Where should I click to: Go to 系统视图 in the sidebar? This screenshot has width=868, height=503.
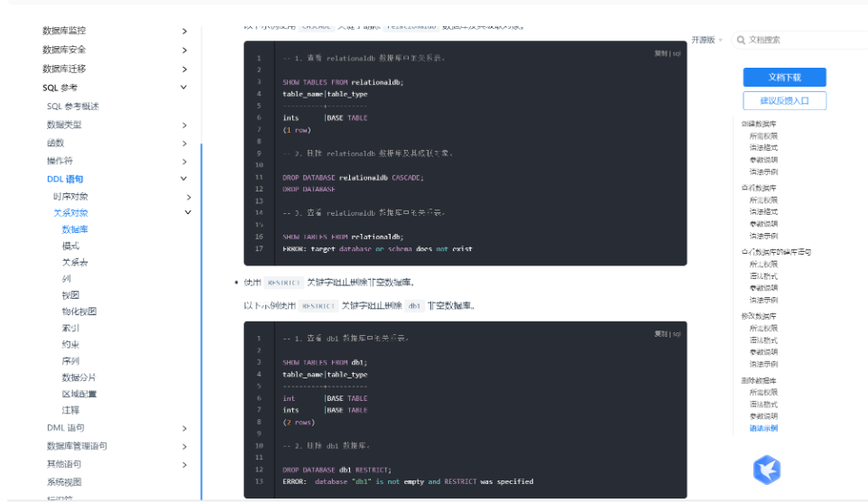pos(63,482)
